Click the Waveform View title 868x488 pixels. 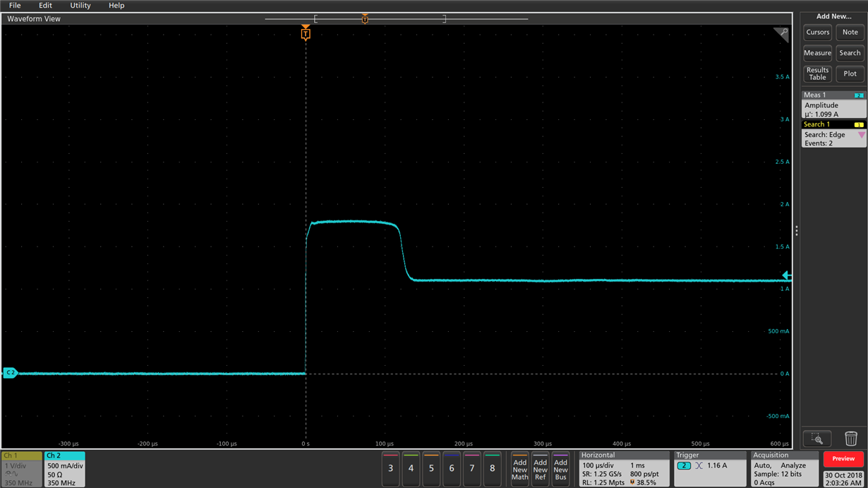point(34,19)
